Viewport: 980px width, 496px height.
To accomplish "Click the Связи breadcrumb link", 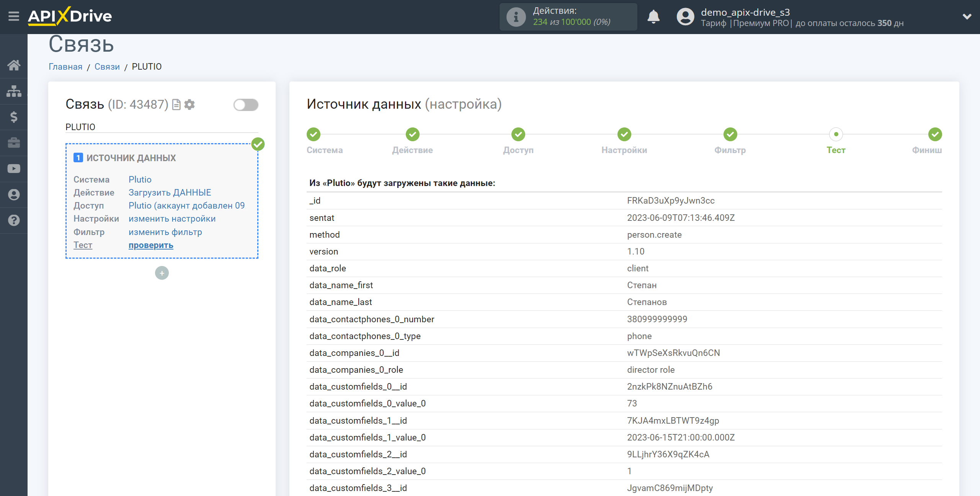I will coord(107,67).
